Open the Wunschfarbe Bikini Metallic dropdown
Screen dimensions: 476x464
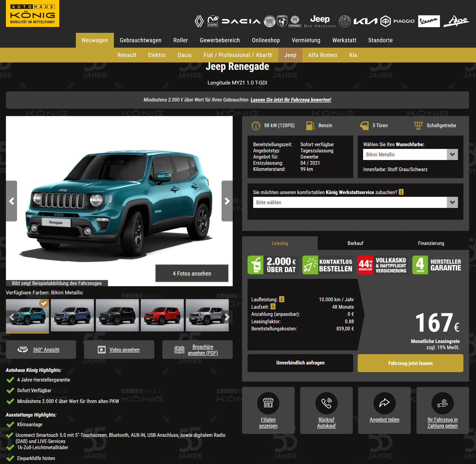point(410,155)
